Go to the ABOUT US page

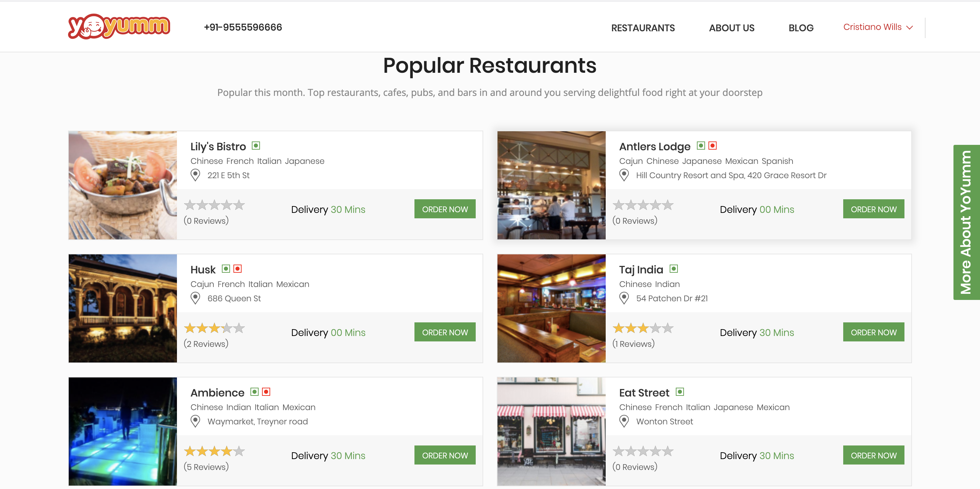[732, 28]
